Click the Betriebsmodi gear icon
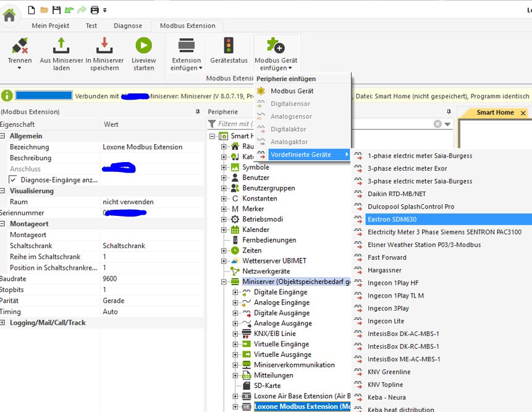This screenshot has width=532, height=412. (235, 219)
